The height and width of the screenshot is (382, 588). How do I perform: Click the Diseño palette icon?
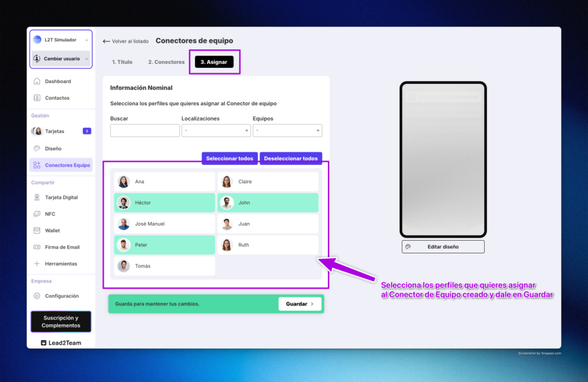37,149
